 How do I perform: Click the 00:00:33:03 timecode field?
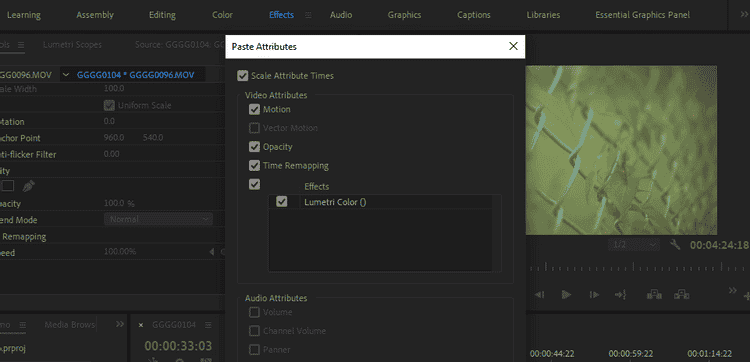click(178, 346)
